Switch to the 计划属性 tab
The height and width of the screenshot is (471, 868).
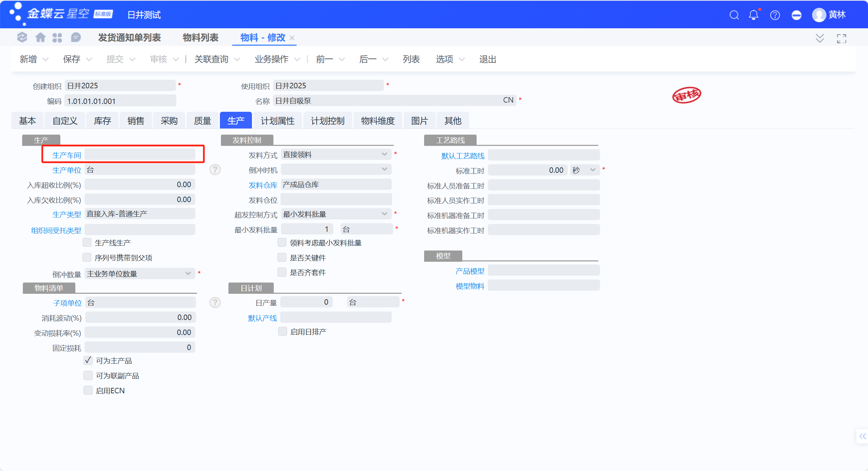pos(278,121)
